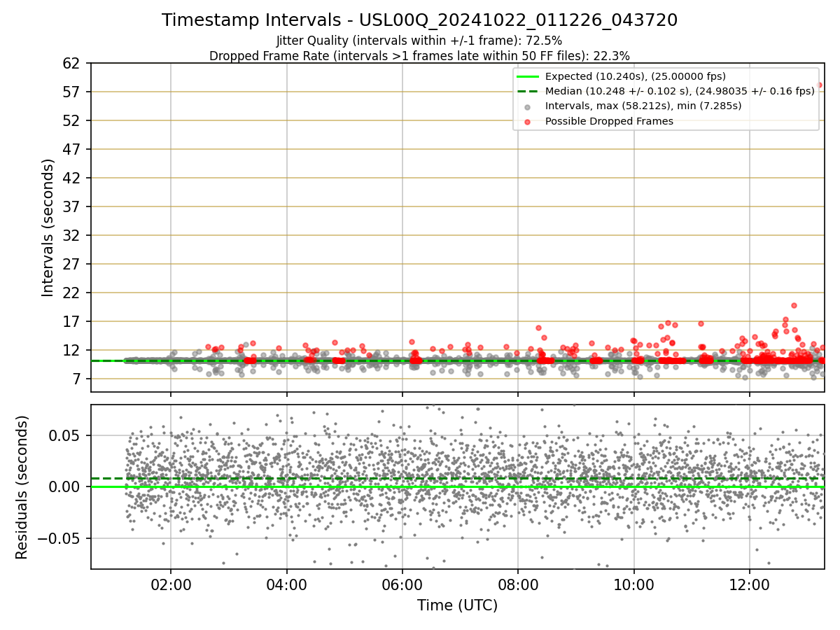This screenshot has height=630, width=840.
Task: Click the 'Jitter Quality' subtitle reading 72.5%
Action: [419, 41]
